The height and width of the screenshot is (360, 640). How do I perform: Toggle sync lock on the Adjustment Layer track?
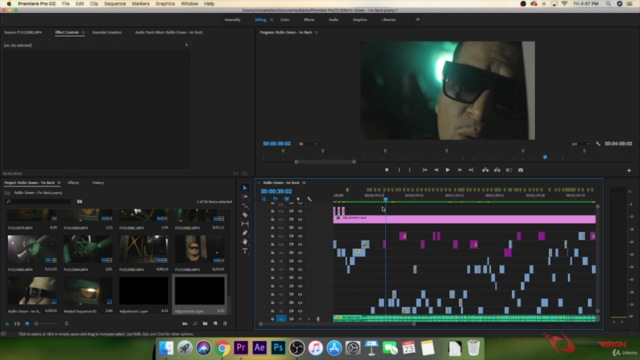click(291, 219)
